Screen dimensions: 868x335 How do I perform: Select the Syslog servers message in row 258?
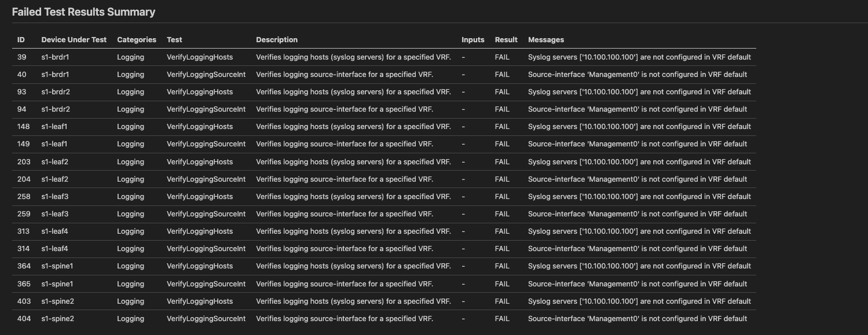[639, 197]
